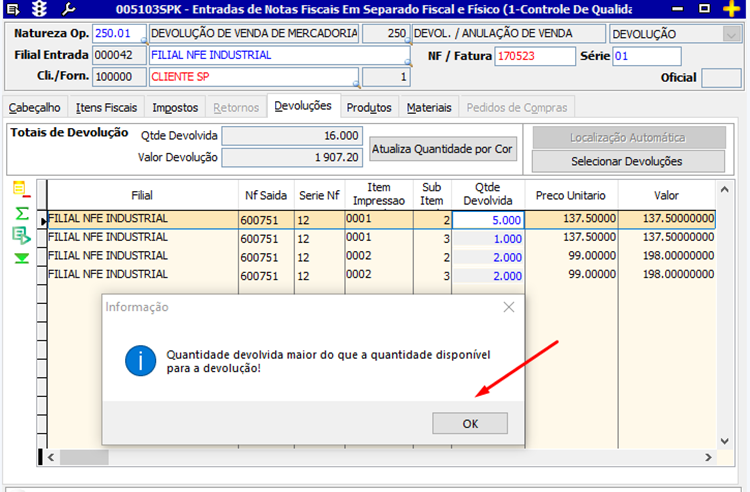
Task: Click the Filial column header
Action: pyautogui.click(x=142, y=195)
